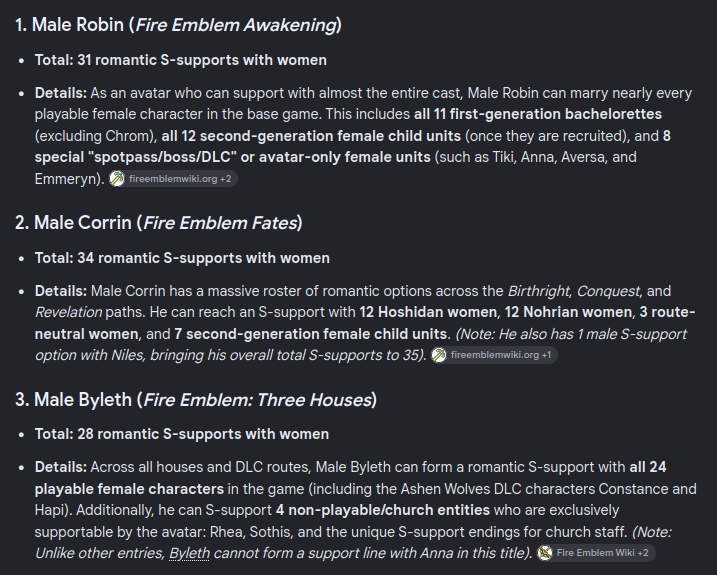Click bold text 12 Hoshidan women
Image resolution: width=717 pixels, height=575 pixels.
tap(428, 312)
